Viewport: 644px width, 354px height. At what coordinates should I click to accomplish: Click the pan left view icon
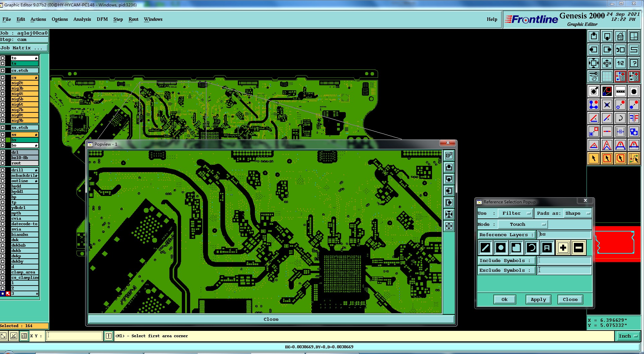tap(594, 50)
